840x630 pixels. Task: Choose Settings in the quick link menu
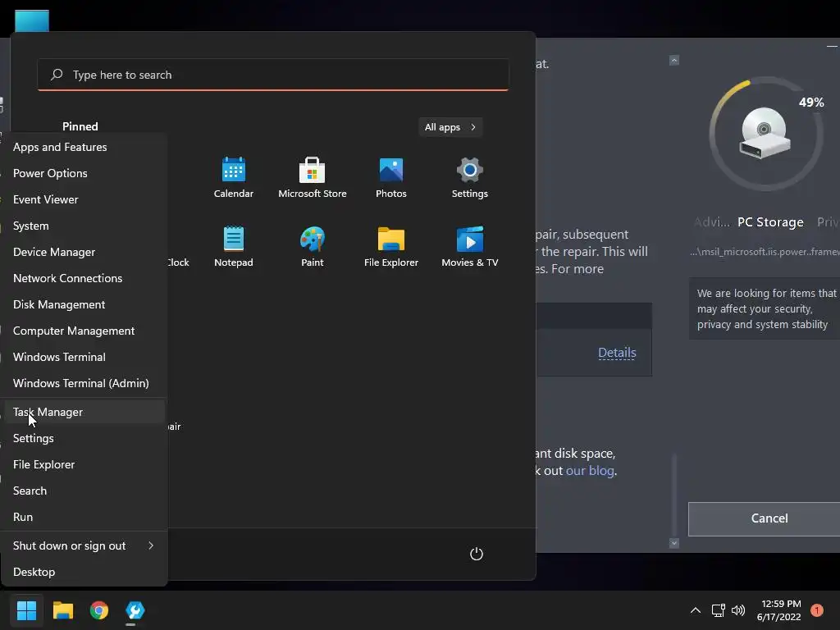pos(84,438)
